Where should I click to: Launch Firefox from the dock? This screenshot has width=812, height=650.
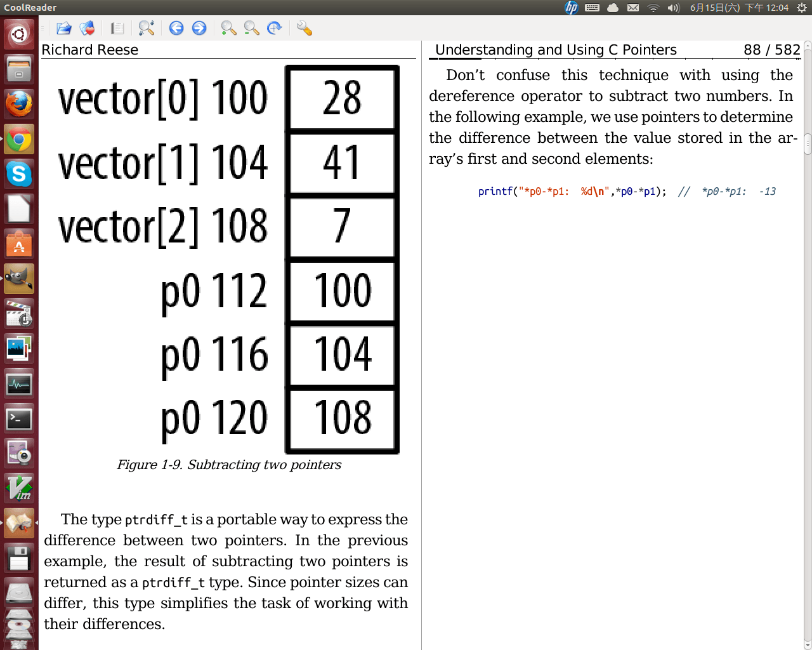click(19, 104)
